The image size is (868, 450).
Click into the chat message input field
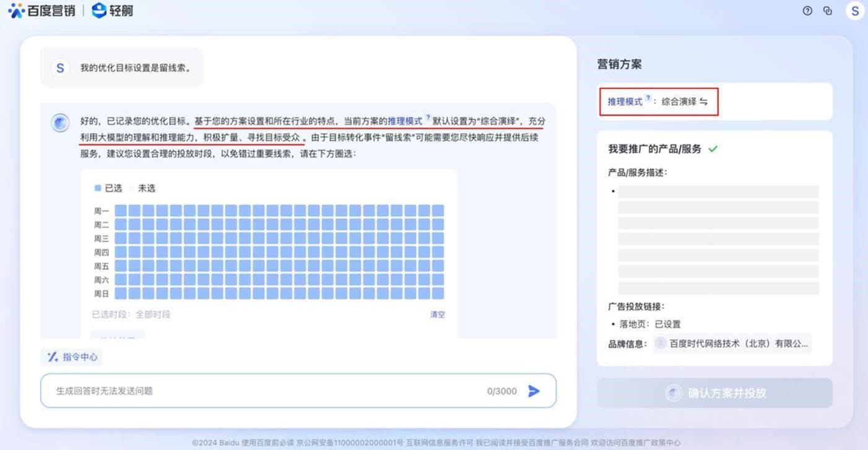coord(266,391)
